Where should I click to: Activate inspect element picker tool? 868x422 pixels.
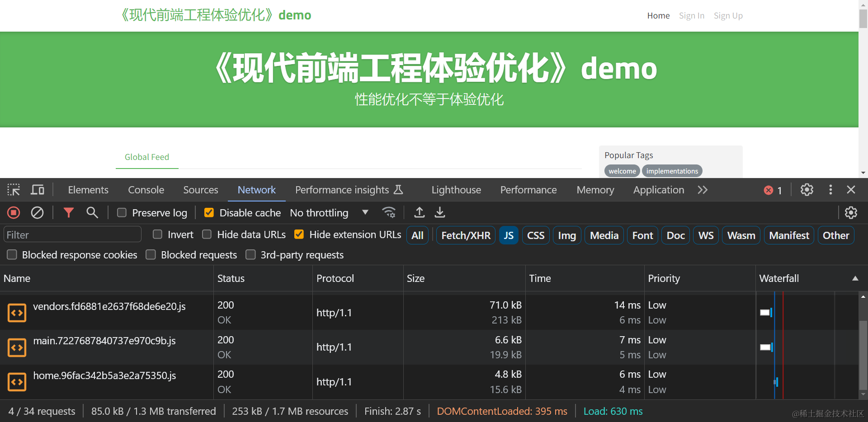point(14,190)
